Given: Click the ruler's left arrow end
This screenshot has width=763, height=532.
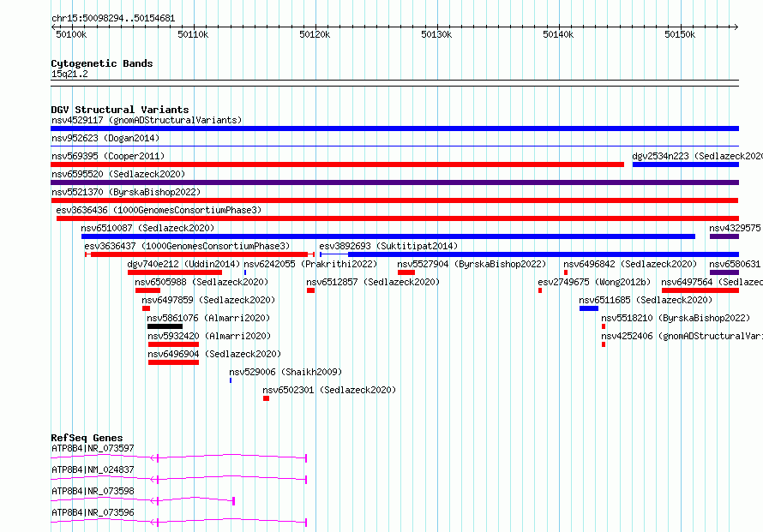Looking at the screenshot, I should click(53, 27).
